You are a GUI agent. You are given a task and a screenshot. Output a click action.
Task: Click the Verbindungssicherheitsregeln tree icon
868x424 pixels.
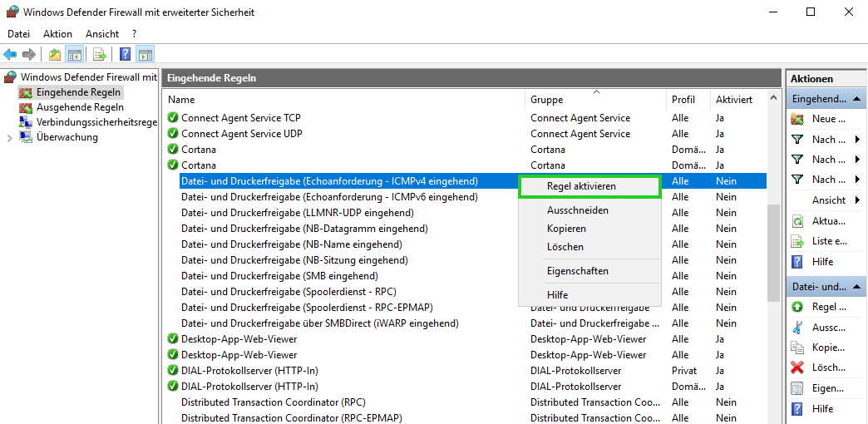pyautogui.click(x=26, y=122)
